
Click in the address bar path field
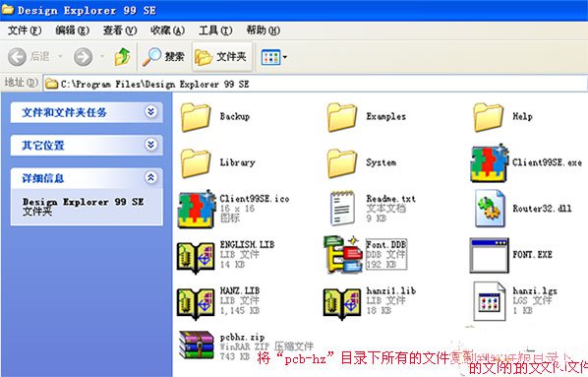pyautogui.click(x=316, y=84)
